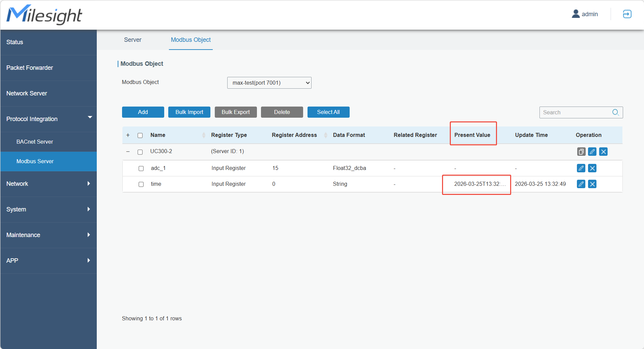Expand the Network sidebar menu

tap(49, 184)
